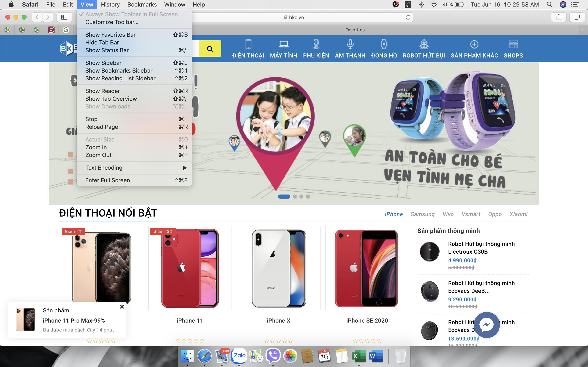588x367 pixels.
Task: Click the Share icon in toolbar
Action: click(x=559, y=17)
